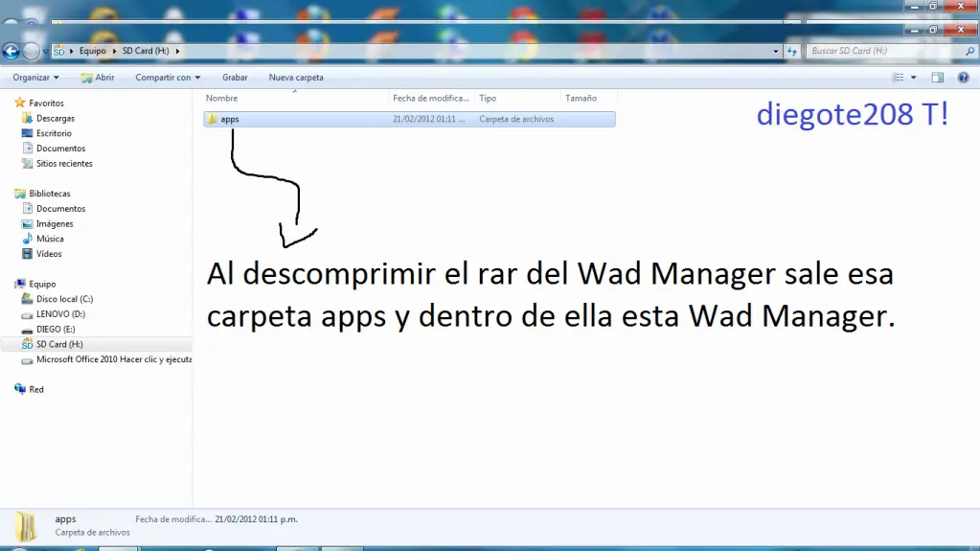Screen dimensions: 980x551
Task: Open the Música library
Action: tap(50, 239)
